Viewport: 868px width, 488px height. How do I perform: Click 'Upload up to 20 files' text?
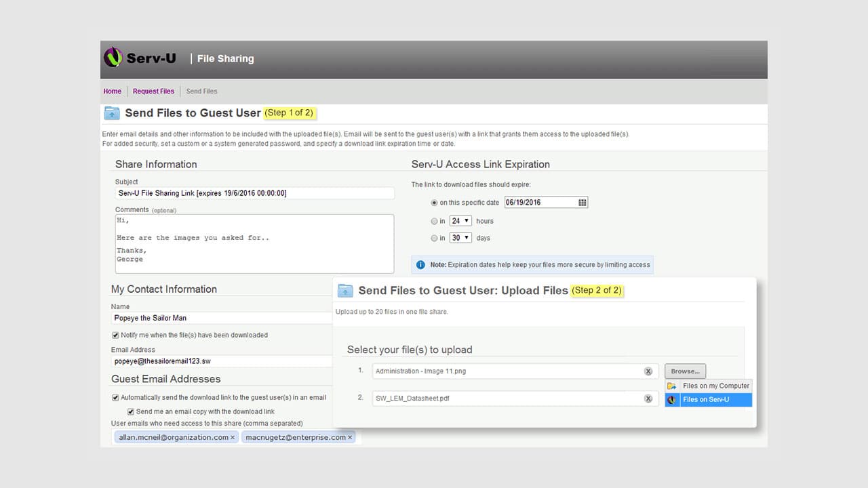pyautogui.click(x=392, y=312)
